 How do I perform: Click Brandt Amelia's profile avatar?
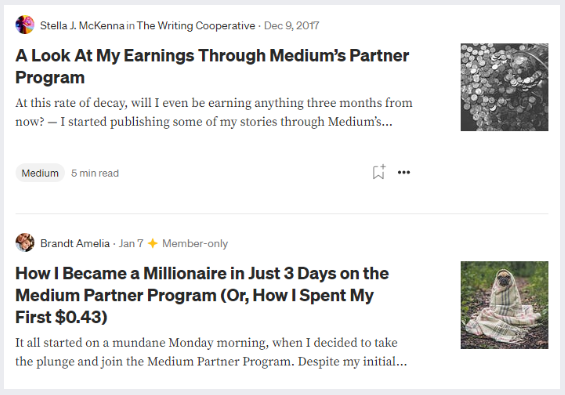click(x=25, y=243)
